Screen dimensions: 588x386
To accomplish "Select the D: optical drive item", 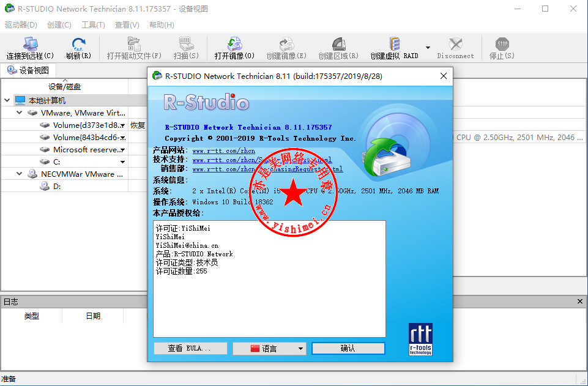I will tap(57, 186).
